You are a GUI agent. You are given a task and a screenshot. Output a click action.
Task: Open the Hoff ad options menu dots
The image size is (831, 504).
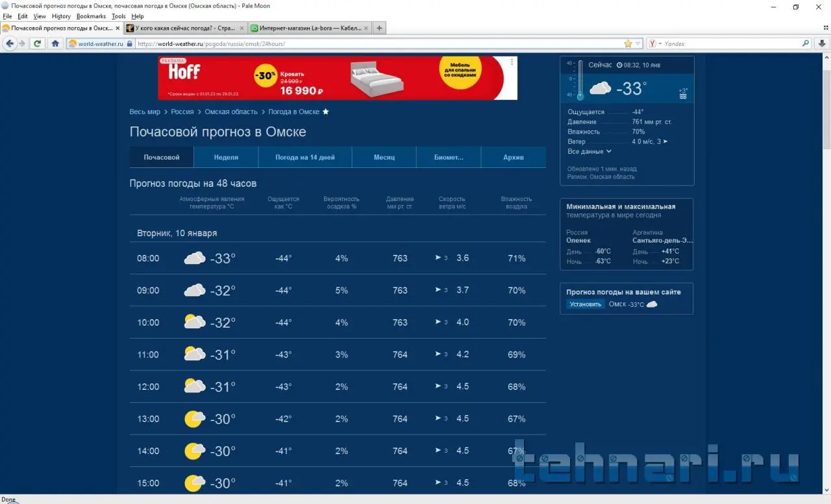click(x=512, y=62)
